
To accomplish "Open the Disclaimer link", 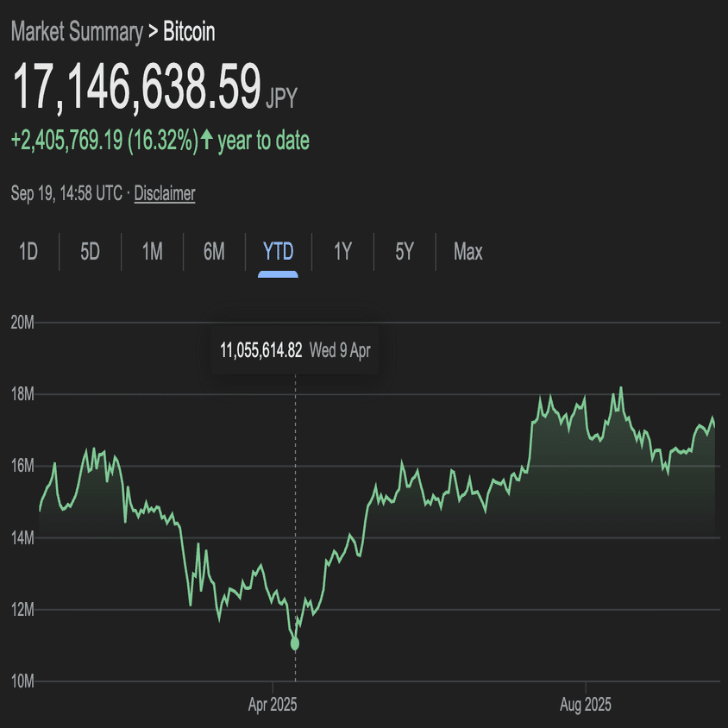I will click(x=165, y=194).
